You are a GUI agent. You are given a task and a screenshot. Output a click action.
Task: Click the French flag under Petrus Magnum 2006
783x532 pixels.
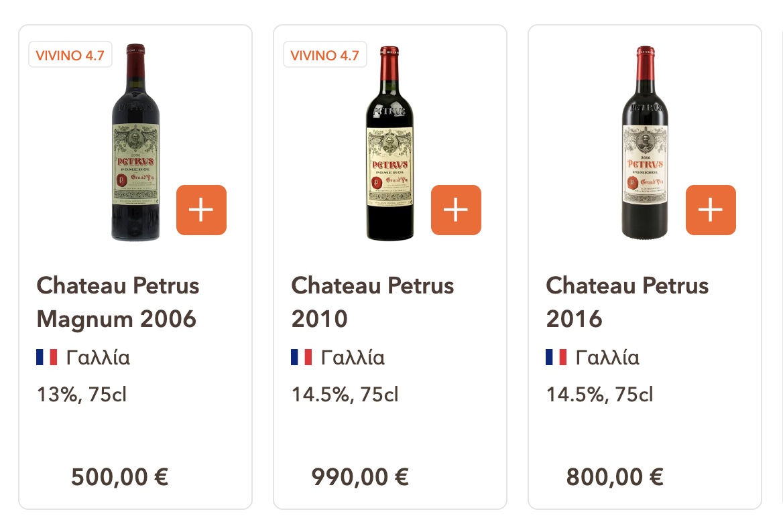coord(47,358)
